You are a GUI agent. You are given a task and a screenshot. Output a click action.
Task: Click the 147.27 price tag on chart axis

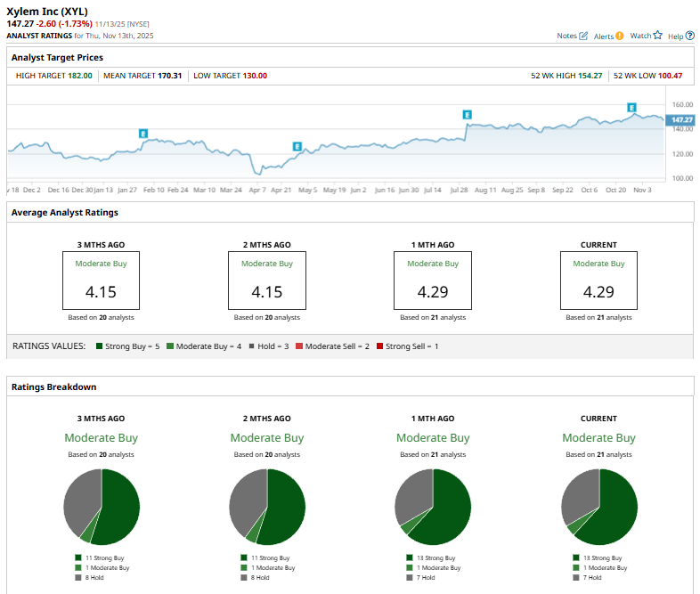click(681, 119)
